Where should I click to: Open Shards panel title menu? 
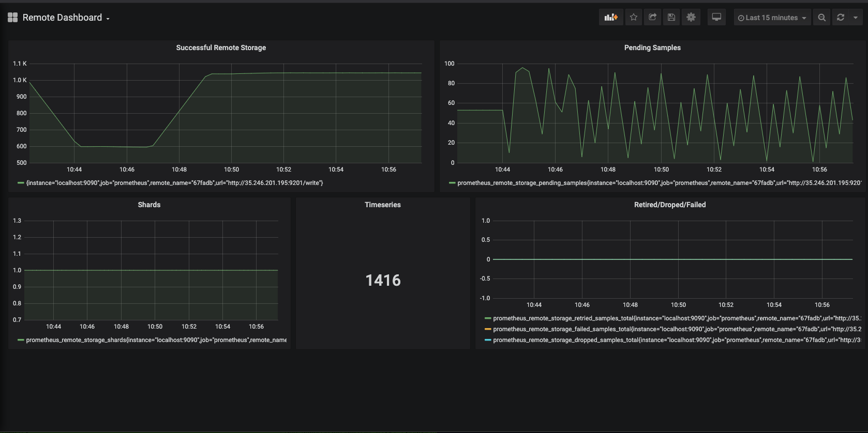click(x=149, y=205)
